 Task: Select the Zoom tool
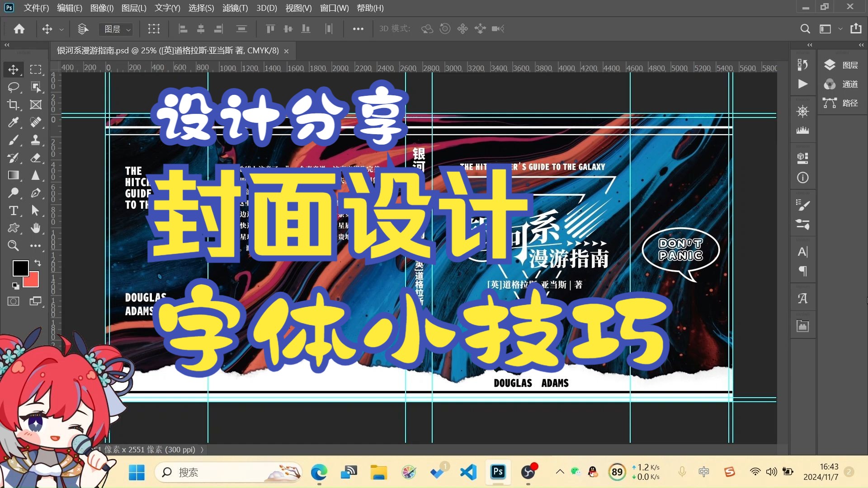pos(13,246)
